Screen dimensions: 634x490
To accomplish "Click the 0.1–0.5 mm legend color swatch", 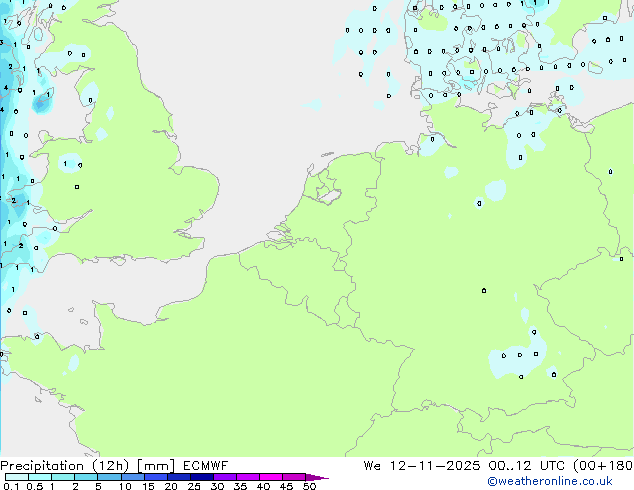I will click(17, 477).
